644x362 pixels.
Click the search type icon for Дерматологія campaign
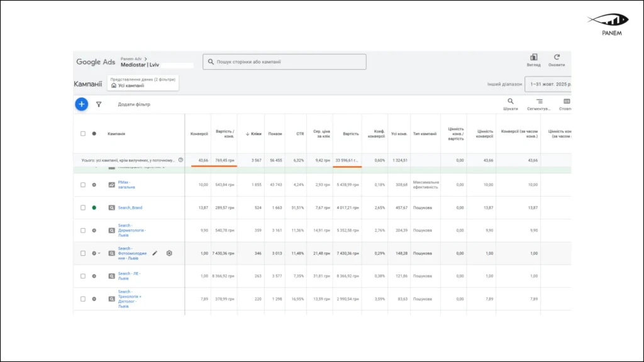[112, 230]
